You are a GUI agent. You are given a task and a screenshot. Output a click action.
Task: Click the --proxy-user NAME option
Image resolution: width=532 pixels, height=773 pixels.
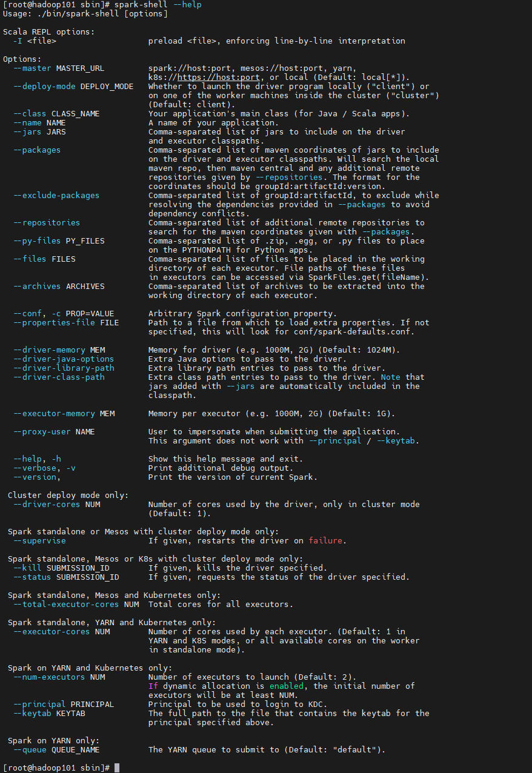click(x=54, y=431)
